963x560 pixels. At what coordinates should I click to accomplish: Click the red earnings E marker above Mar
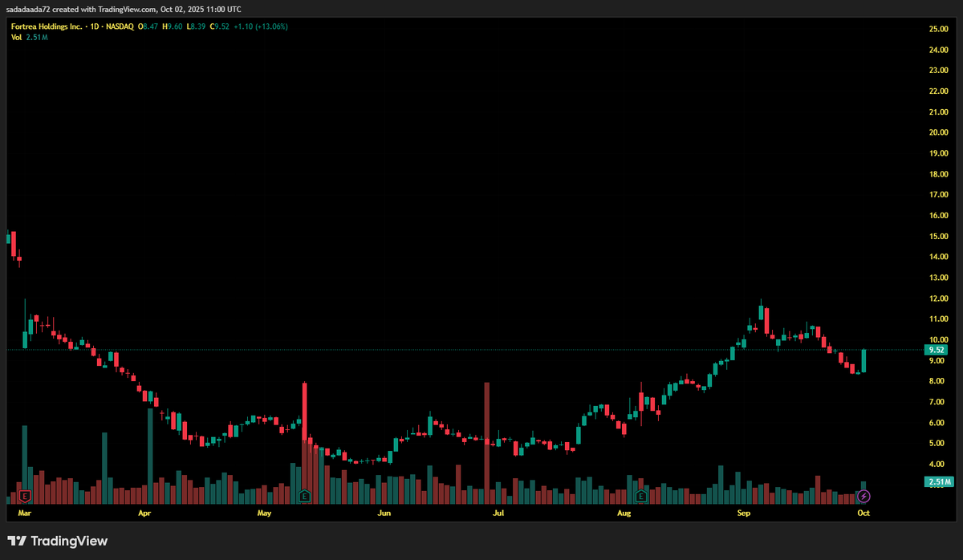click(x=24, y=496)
